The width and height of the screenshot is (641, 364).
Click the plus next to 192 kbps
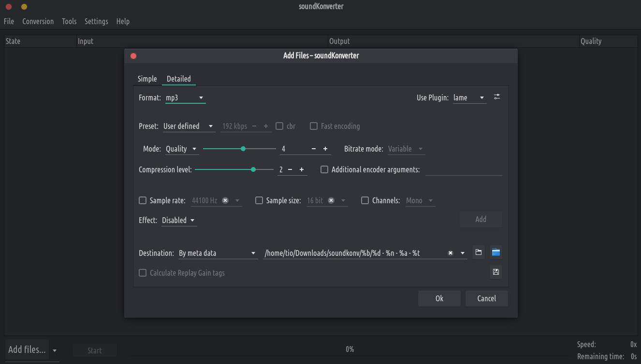coord(266,126)
